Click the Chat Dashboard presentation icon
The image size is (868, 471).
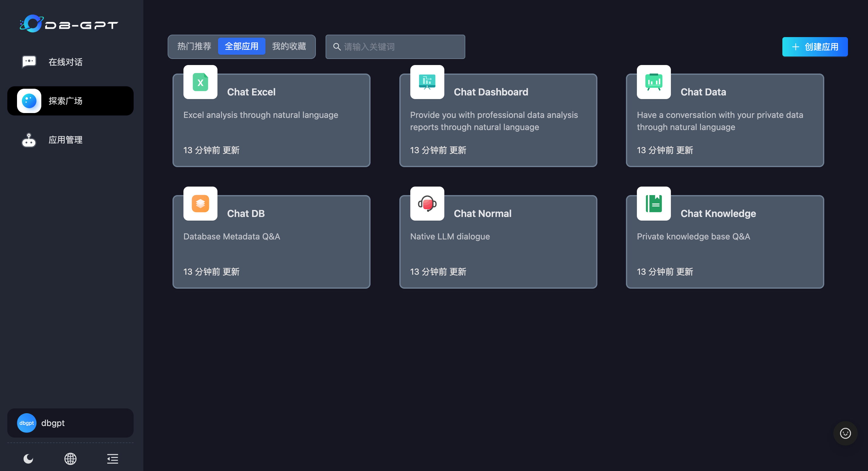(x=427, y=82)
